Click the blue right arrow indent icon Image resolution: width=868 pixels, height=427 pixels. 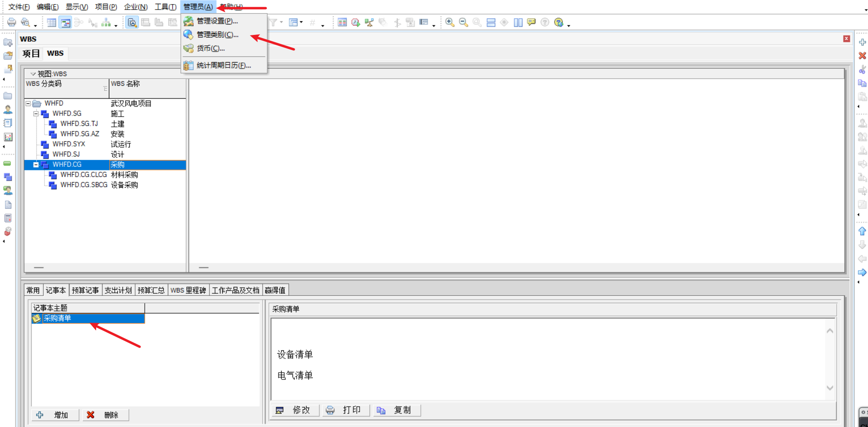pos(862,272)
